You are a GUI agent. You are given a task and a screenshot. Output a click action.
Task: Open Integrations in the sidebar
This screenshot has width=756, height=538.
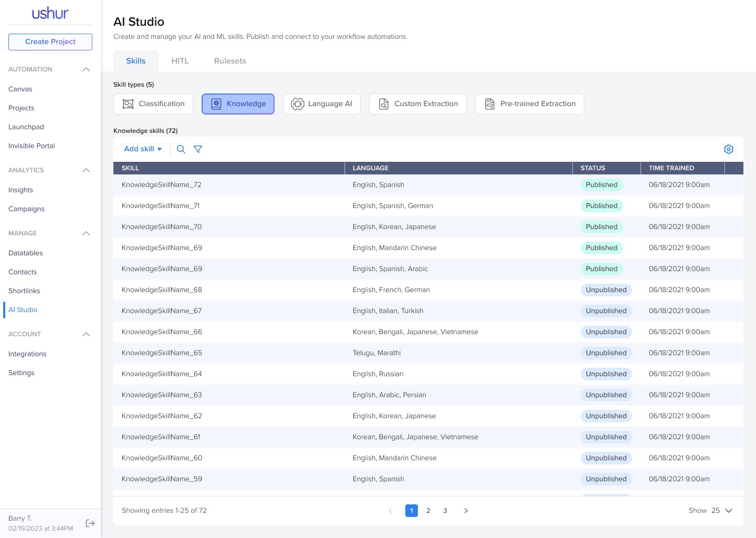click(x=27, y=354)
